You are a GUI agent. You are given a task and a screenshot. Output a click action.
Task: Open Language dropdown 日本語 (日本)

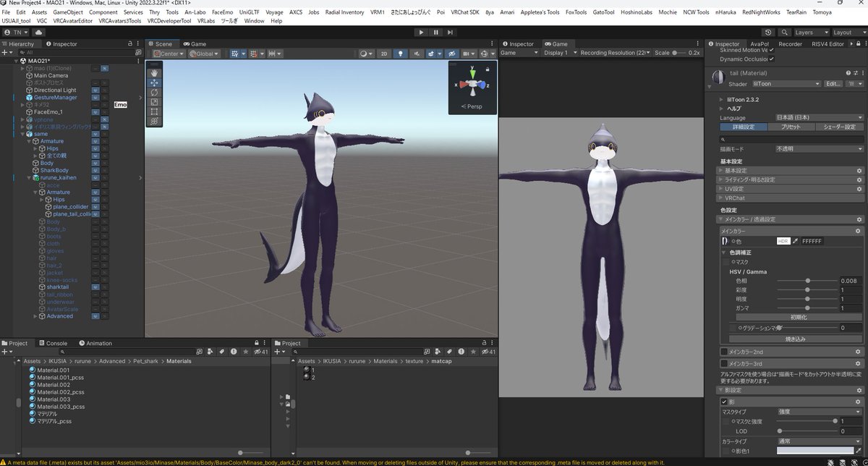(x=820, y=117)
